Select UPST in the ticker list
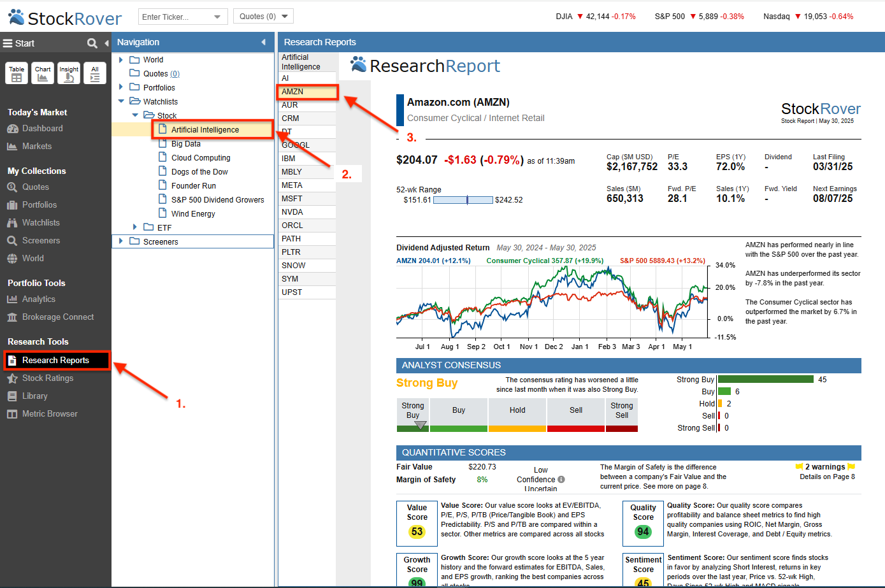The image size is (885, 588). [307, 292]
